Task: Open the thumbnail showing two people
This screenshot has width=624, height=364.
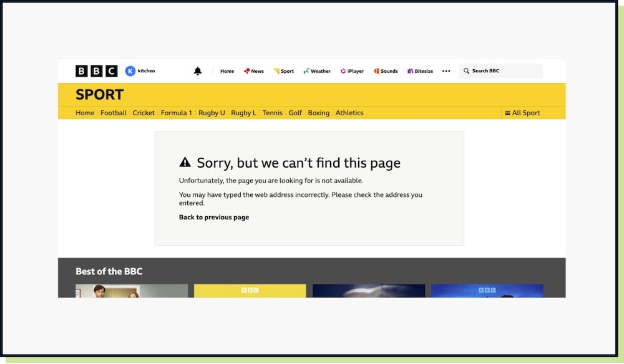Action: tap(132, 291)
